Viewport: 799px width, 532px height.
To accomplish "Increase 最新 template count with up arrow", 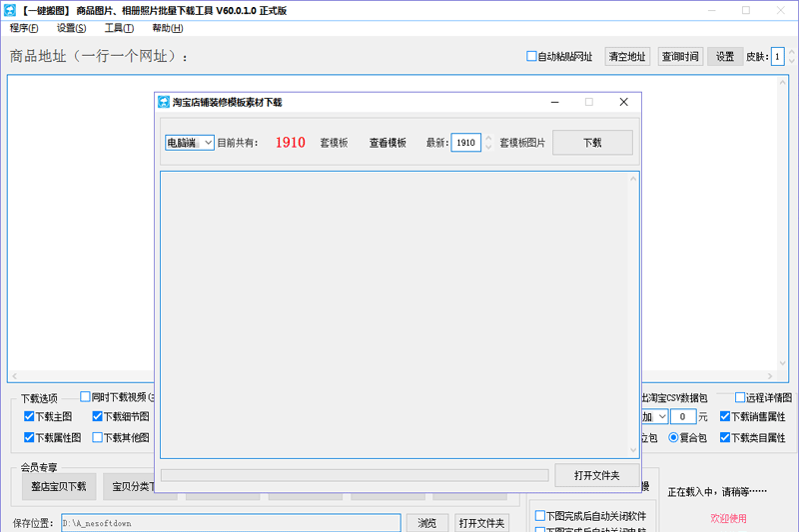I will click(488, 138).
